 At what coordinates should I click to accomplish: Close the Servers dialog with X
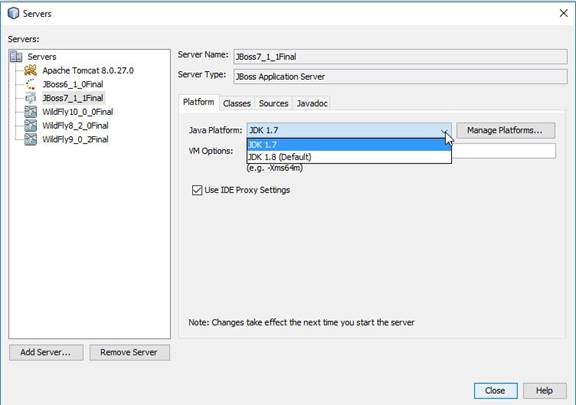[x=564, y=13]
